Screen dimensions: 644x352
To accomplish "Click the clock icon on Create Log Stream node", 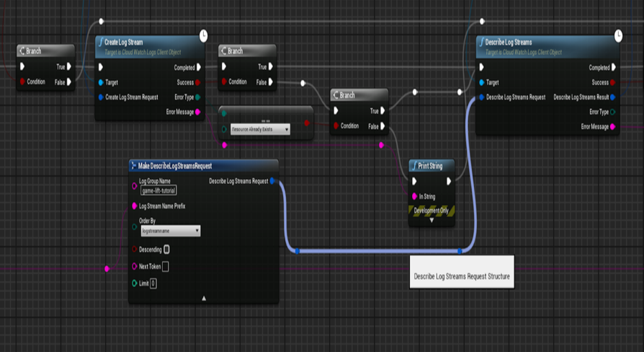I will pyautogui.click(x=203, y=34).
